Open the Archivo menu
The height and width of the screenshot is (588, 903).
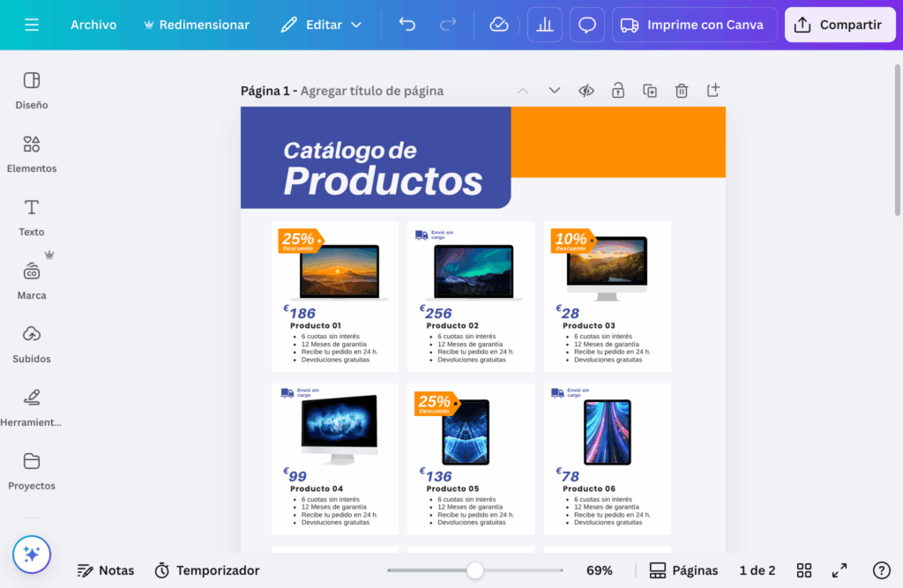[x=93, y=25]
